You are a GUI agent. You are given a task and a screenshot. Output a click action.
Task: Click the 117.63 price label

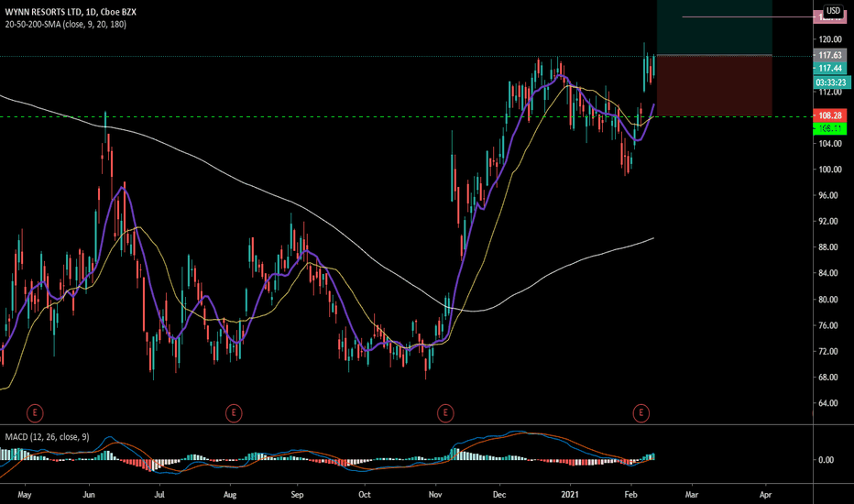[x=830, y=55]
